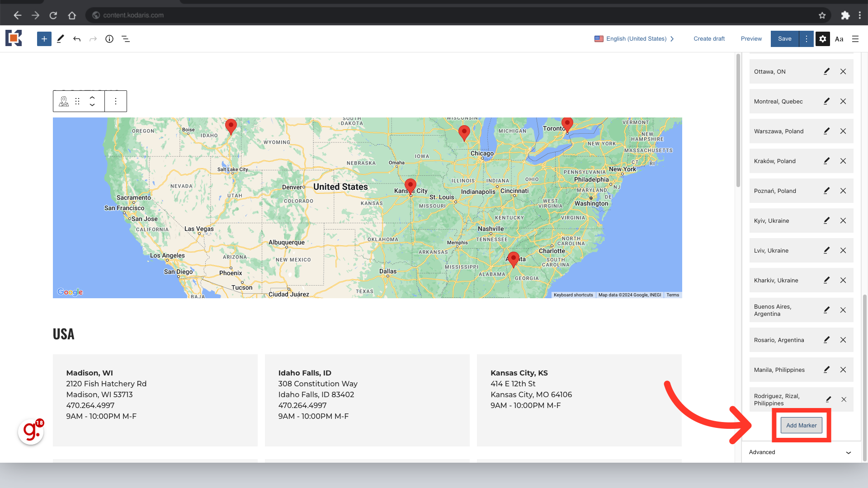Remove the Montreal, Quebec marker
This screenshot has height=488, width=868.
click(843, 101)
